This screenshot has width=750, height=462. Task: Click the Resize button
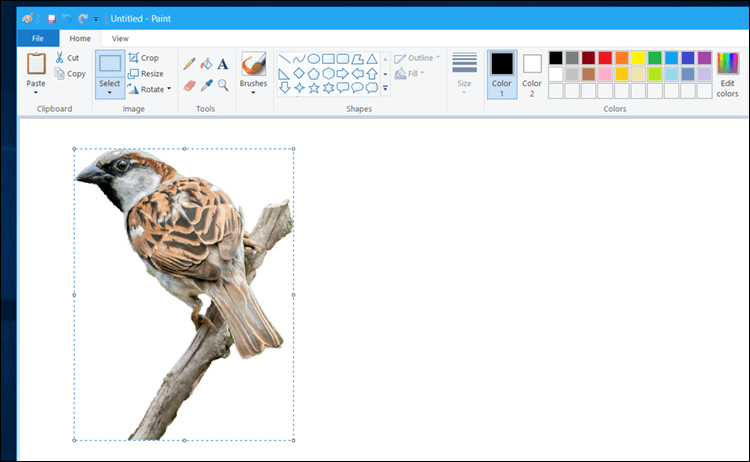[146, 73]
